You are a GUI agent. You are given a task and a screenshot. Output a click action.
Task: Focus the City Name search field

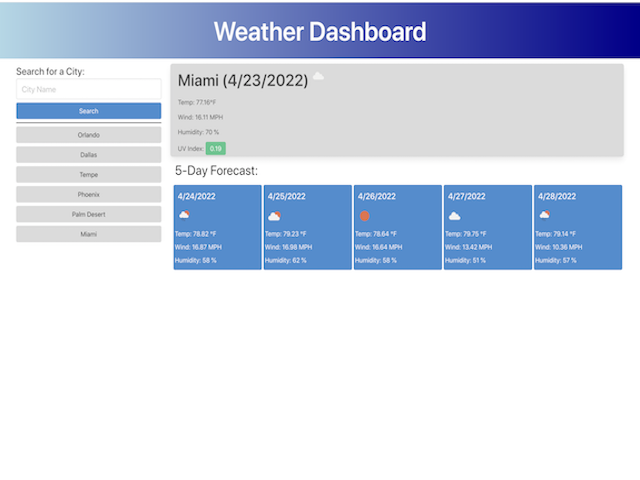pyautogui.click(x=88, y=90)
